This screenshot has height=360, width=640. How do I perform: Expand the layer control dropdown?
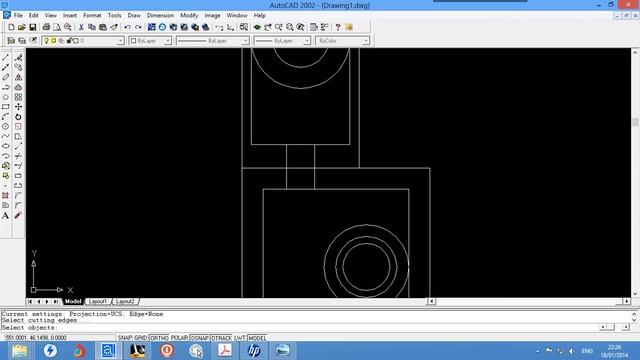click(120, 41)
